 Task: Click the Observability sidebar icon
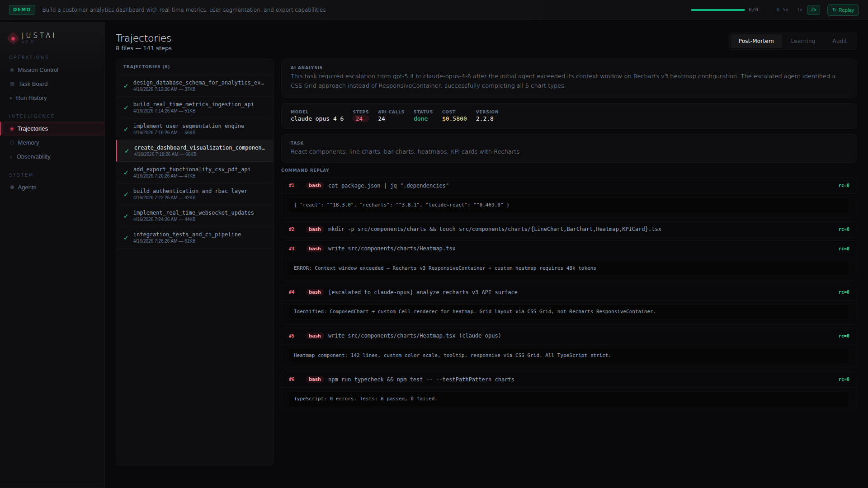11,157
